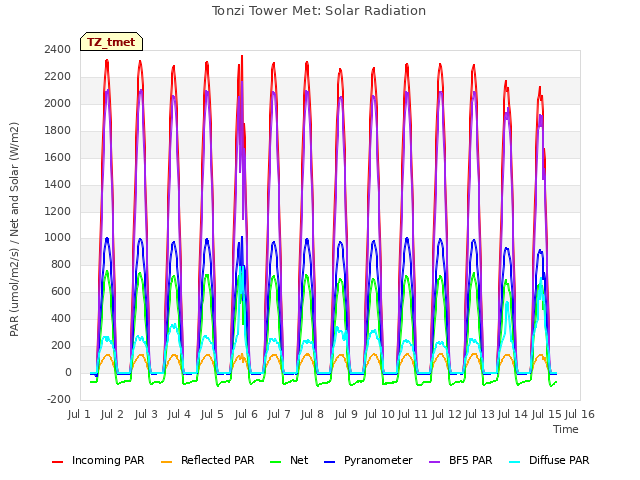
Task: Click the -200 y-axis tick value
Action: point(59,399)
